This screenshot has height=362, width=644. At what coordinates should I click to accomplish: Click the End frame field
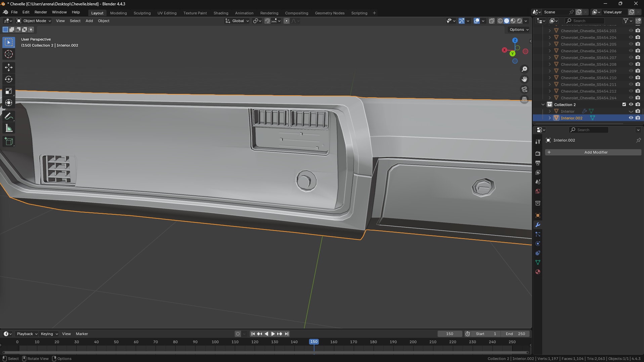point(515,334)
